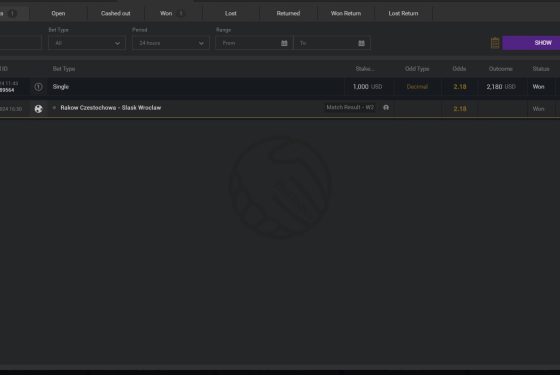
Task: Click the Status column header
Action: coord(541,69)
